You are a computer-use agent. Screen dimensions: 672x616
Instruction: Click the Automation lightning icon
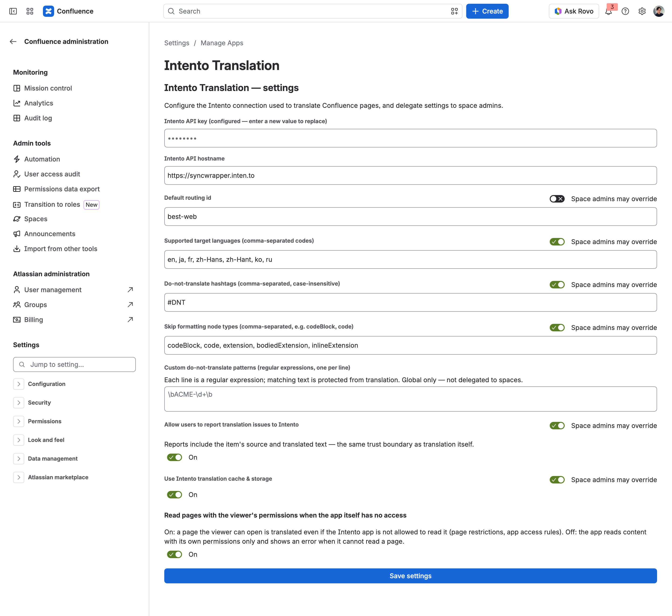point(17,159)
